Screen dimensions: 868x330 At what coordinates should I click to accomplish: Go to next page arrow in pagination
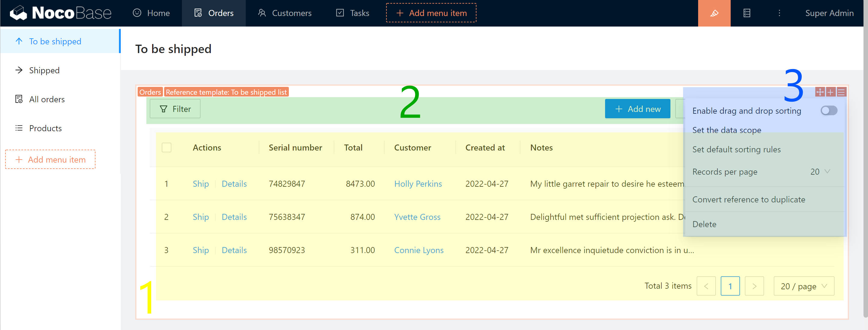[x=754, y=286]
